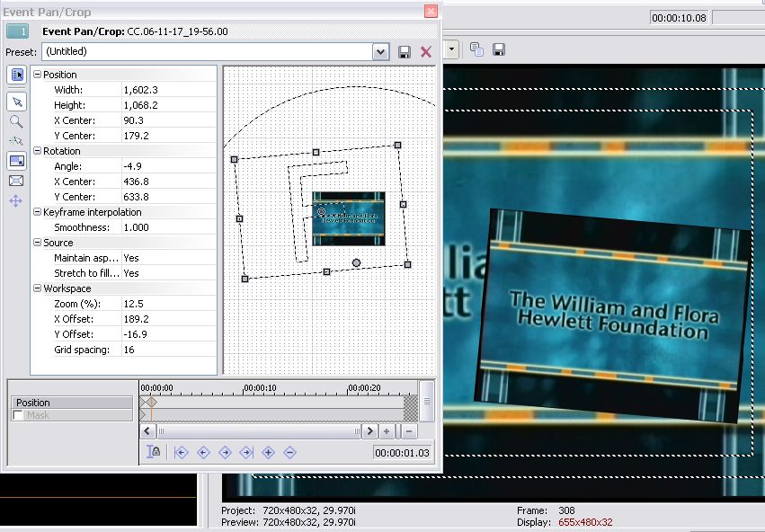
Task: Copy preview snapshot to clipboard
Action: pyautogui.click(x=476, y=49)
